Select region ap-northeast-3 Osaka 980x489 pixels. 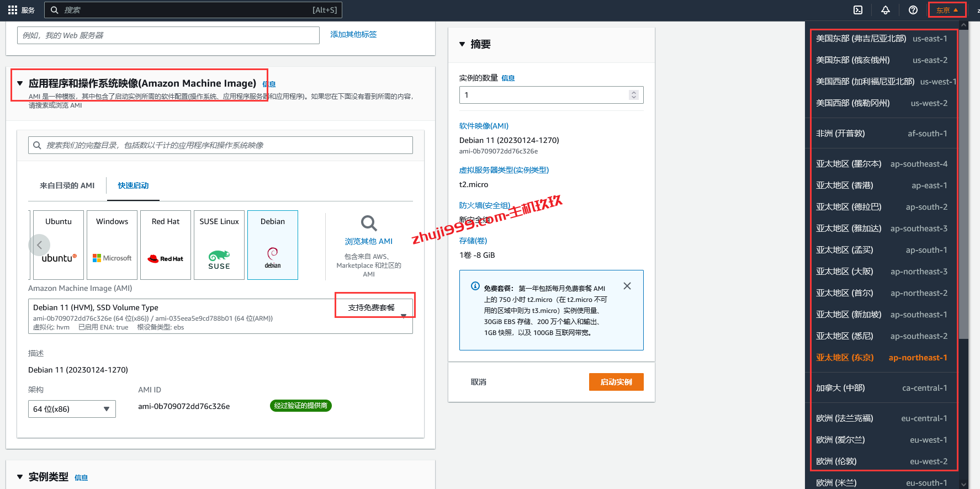coord(881,272)
